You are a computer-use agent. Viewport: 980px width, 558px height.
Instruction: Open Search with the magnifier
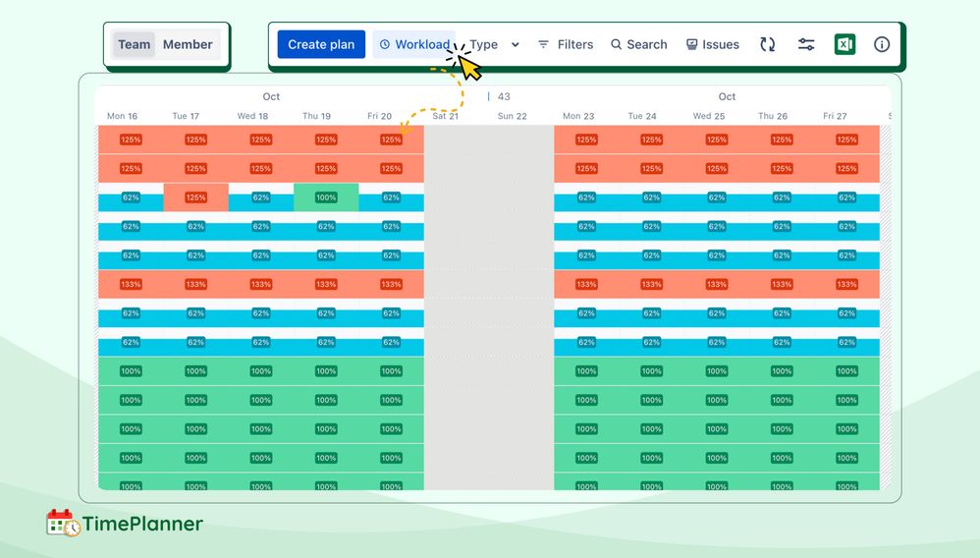638,44
